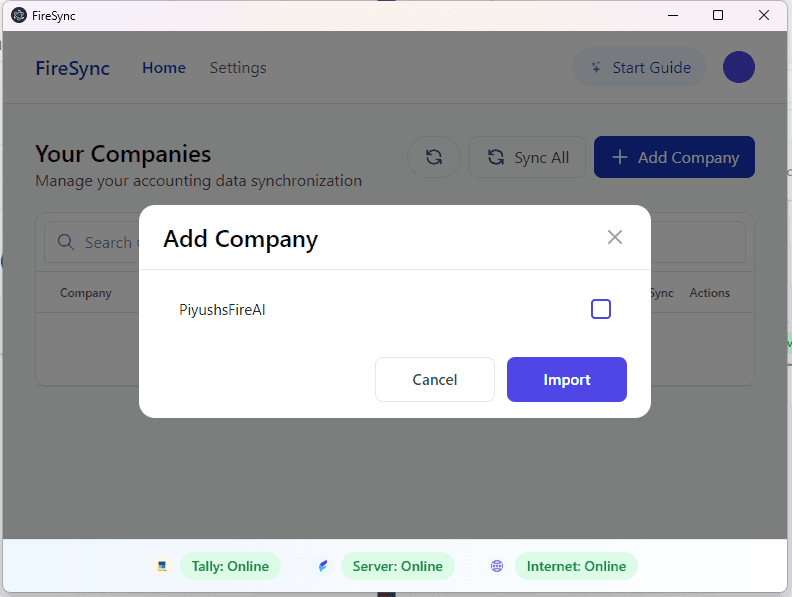The height and width of the screenshot is (597, 792).
Task: Click the Tally status icon
Action: point(162,566)
